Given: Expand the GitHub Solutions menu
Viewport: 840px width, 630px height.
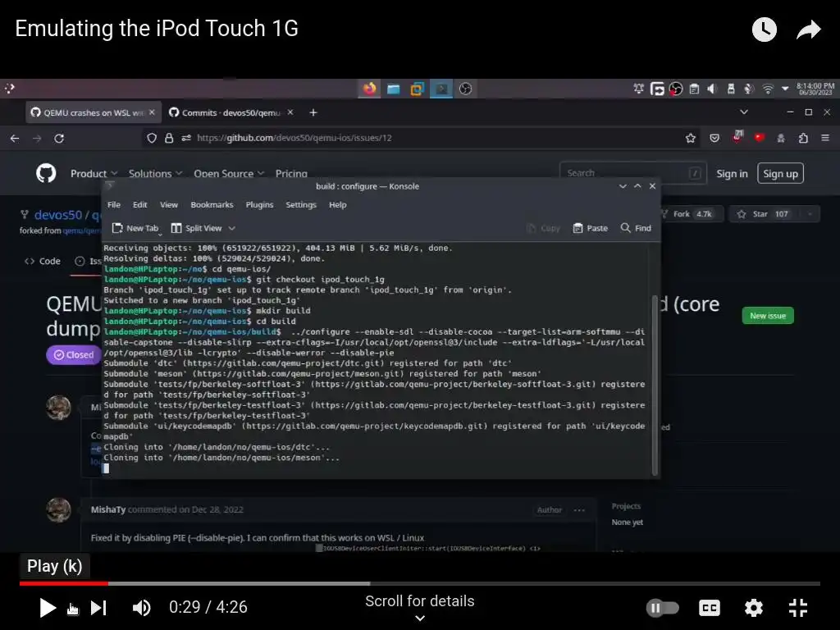Looking at the screenshot, I should click(x=155, y=174).
